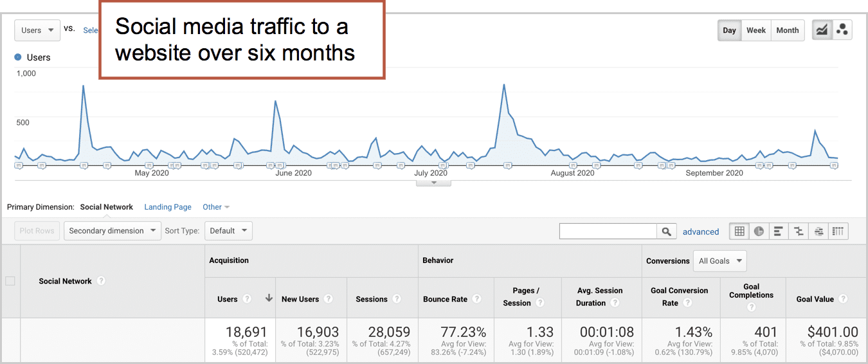Image resolution: width=868 pixels, height=364 pixels.
Task: Switch to the pie chart percentage view
Action: (x=759, y=231)
